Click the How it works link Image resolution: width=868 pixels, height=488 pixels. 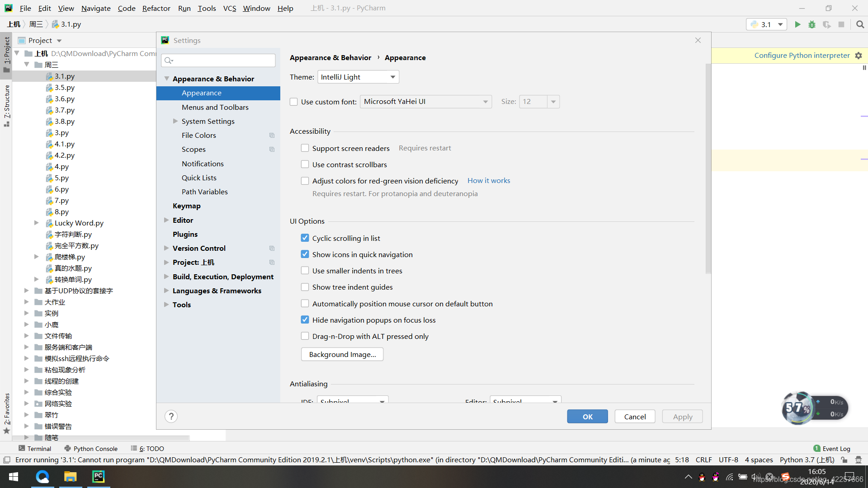[x=489, y=180]
